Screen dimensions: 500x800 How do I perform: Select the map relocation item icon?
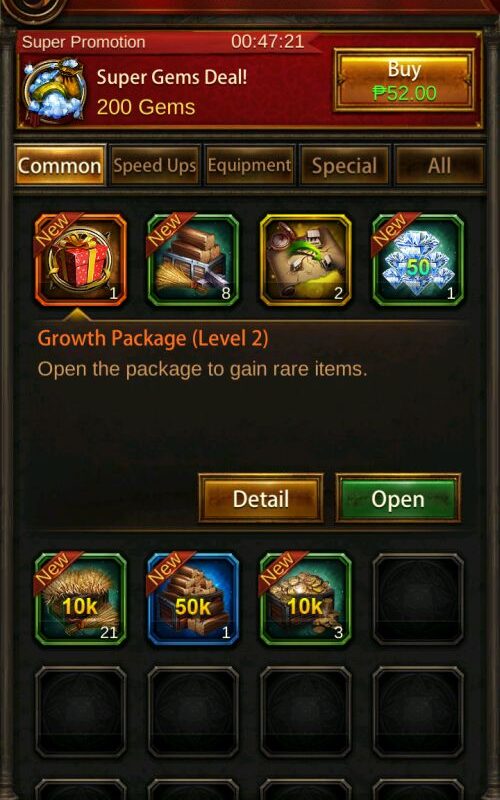click(x=306, y=260)
